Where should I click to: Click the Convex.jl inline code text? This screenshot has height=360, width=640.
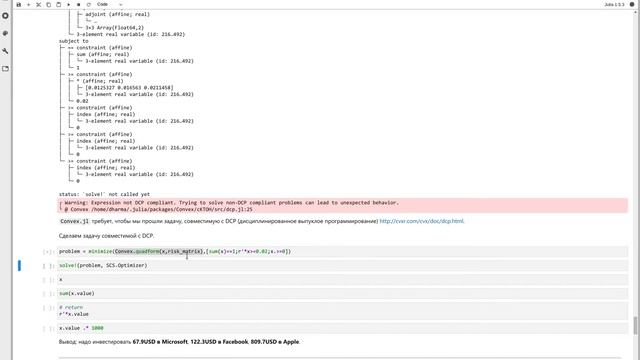(74, 221)
